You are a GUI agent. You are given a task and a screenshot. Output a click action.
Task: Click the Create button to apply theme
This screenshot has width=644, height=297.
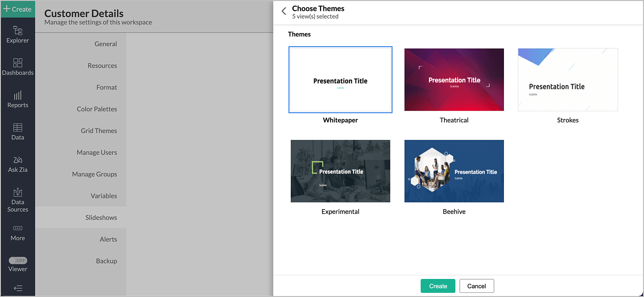click(x=438, y=286)
